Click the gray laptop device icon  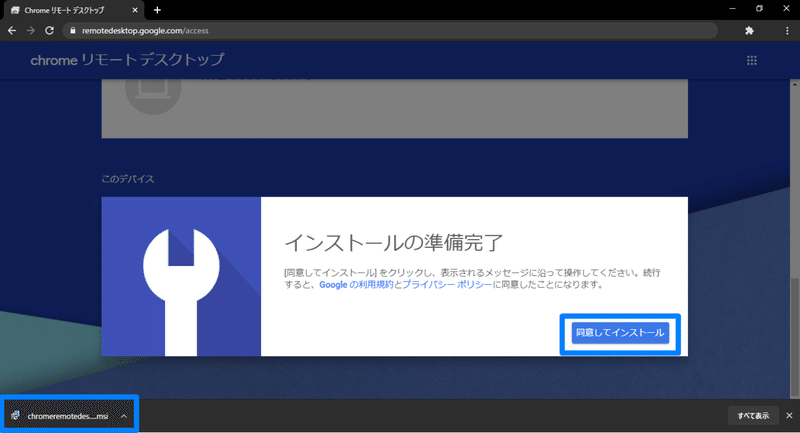tap(153, 91)
